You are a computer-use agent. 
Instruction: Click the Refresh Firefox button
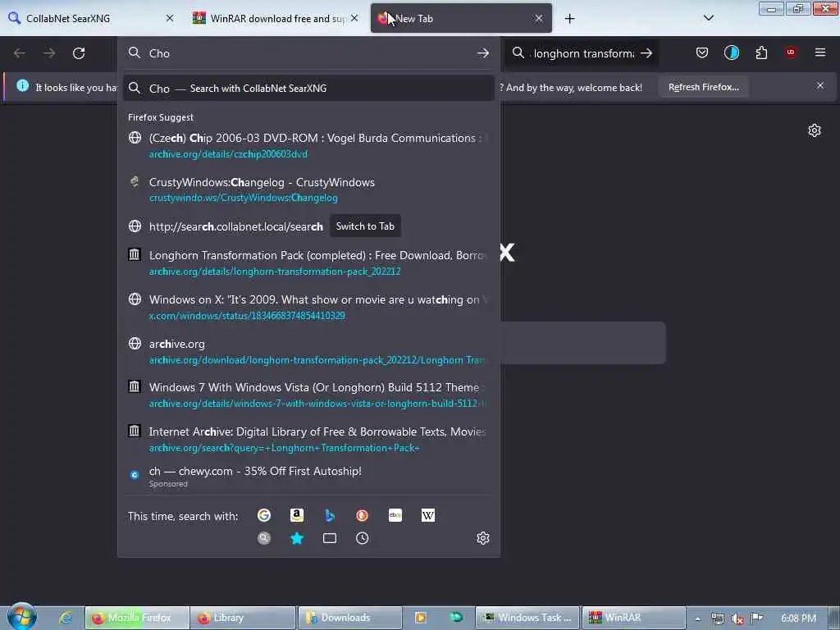click(703, 87)
